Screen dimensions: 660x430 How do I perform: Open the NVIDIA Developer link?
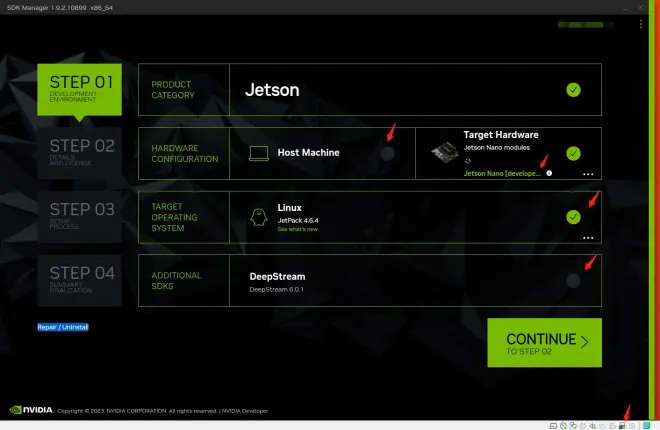click(x=245, y=411)
